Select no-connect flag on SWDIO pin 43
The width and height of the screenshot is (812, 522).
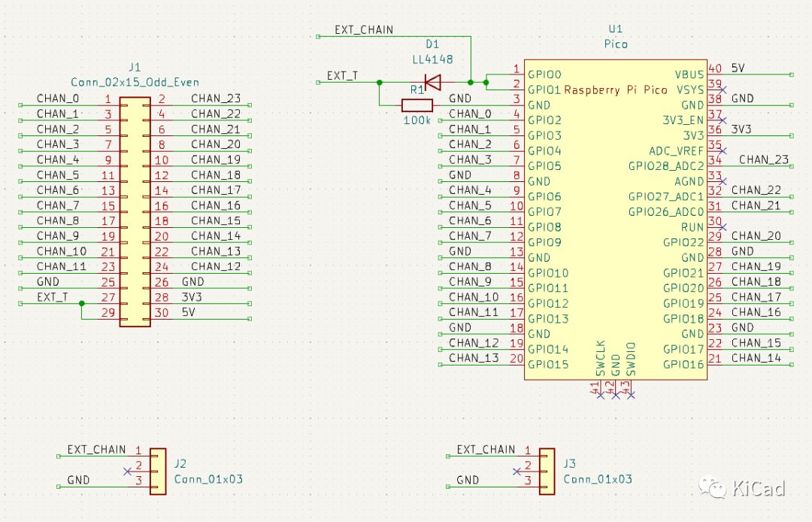coord(631,395)
